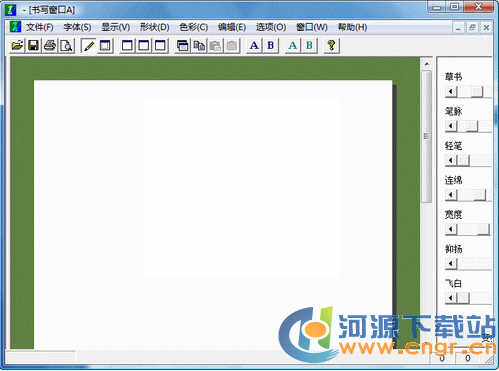Click the second grayed-out clipboard icon
This screenshot has height=371, width=499.
232,45
